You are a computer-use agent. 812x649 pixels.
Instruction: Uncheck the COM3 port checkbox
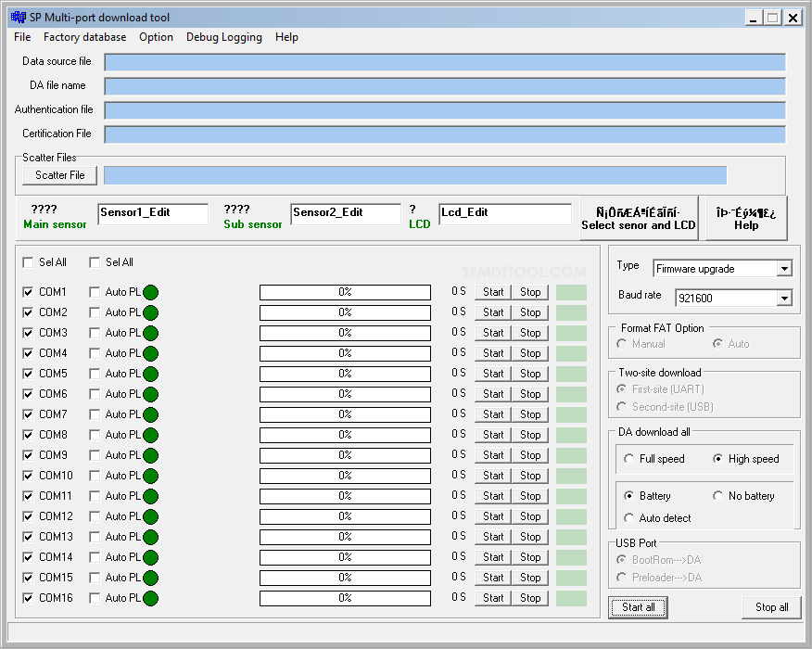click(28, 332)
